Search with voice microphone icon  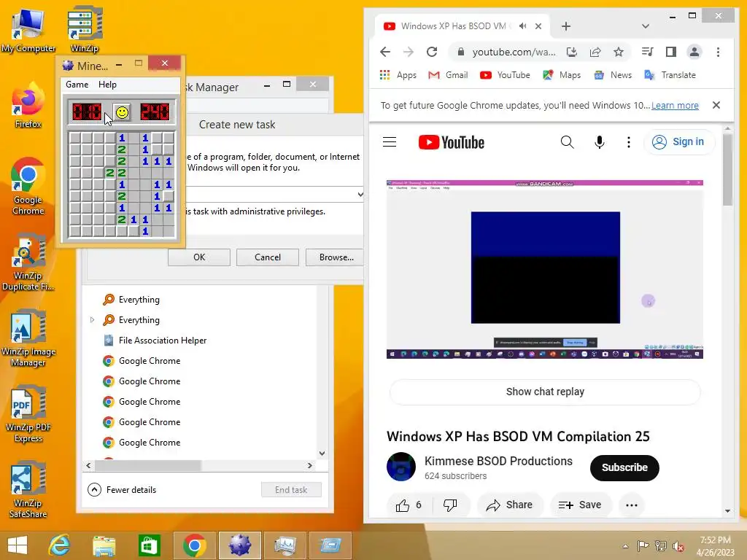[x=600, y=142]
